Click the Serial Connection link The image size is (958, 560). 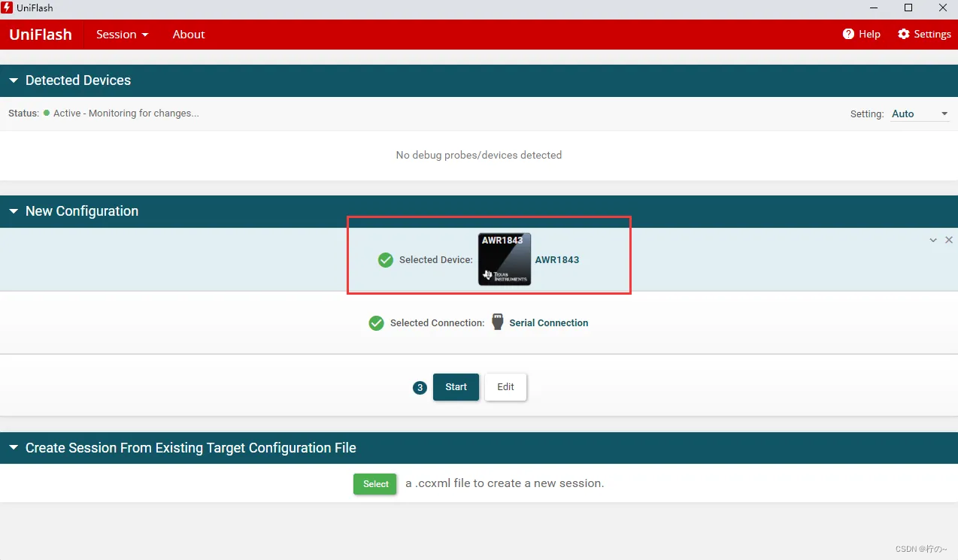pyautogui.click(x=549, y=323)
